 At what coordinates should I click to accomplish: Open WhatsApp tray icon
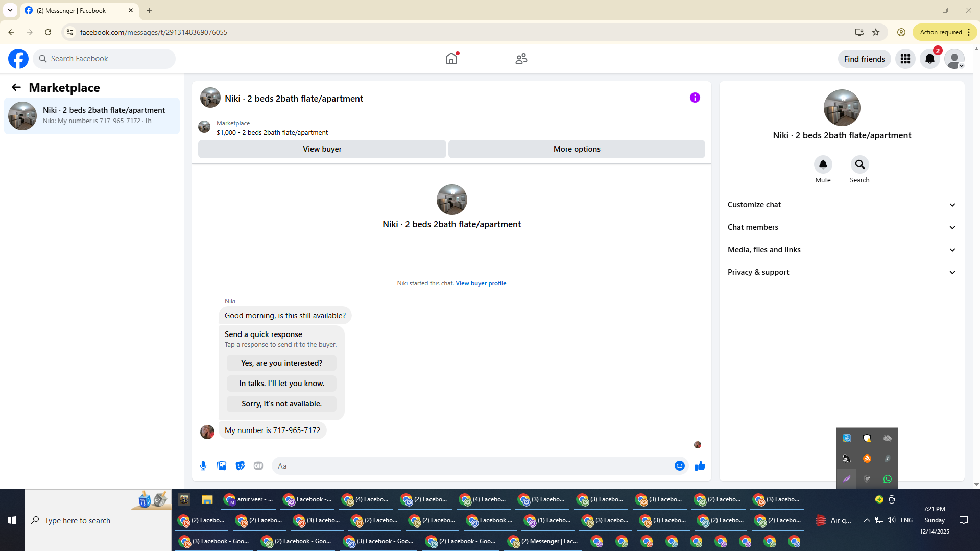point(887,479)
